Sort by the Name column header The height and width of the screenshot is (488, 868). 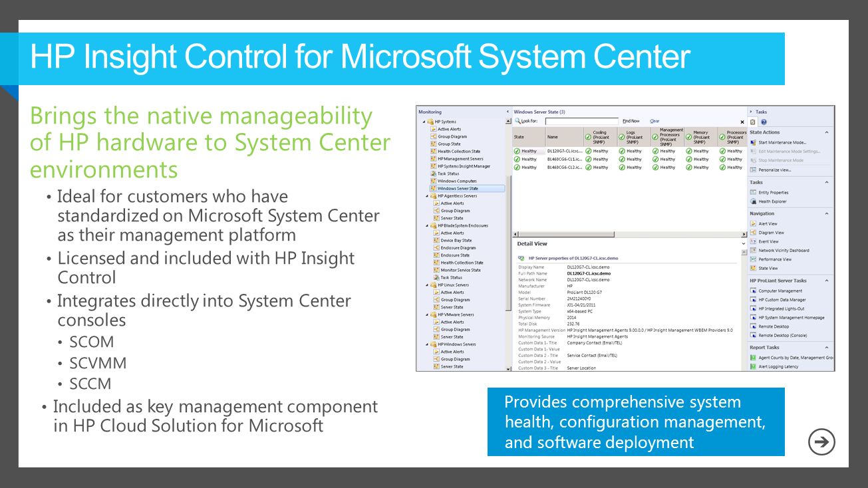pyautogui.click(x=563, y=137)
